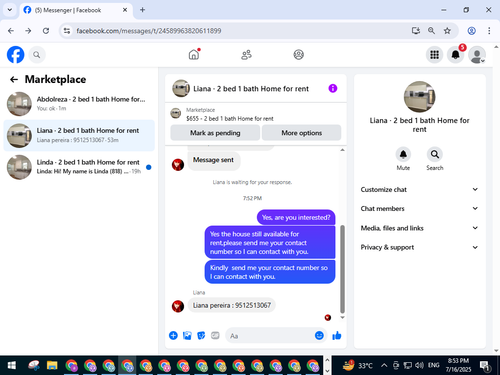
Task: Expand the Privacy & support section
Action: click(x=419, y=247)
